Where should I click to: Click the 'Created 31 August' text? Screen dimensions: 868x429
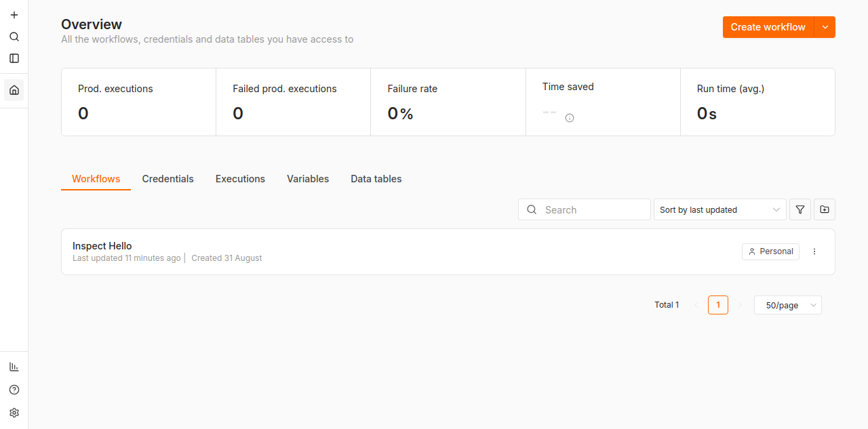226,258
